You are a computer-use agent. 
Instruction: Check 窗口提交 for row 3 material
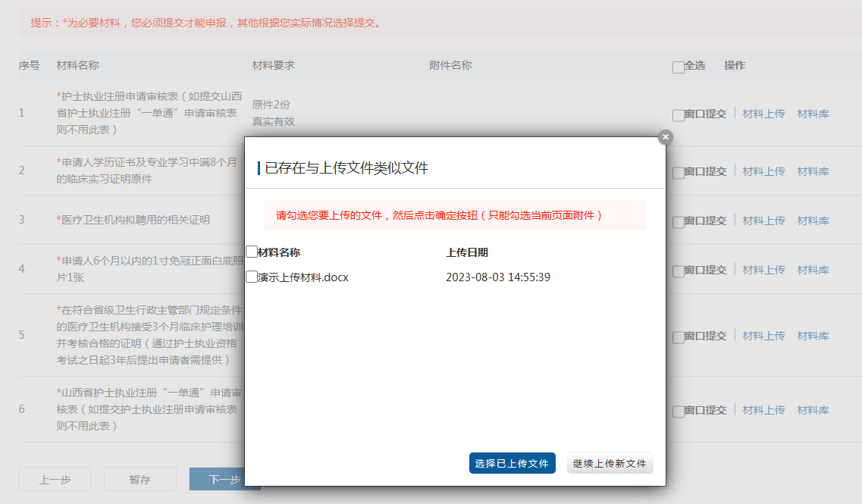click(x=678, y=221)
